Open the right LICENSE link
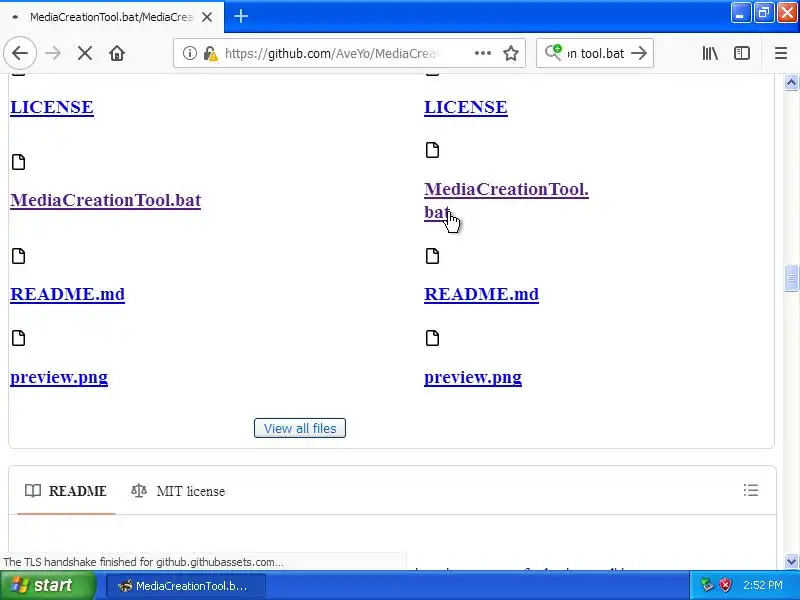 pyautogui.click(x=466, y=107)
